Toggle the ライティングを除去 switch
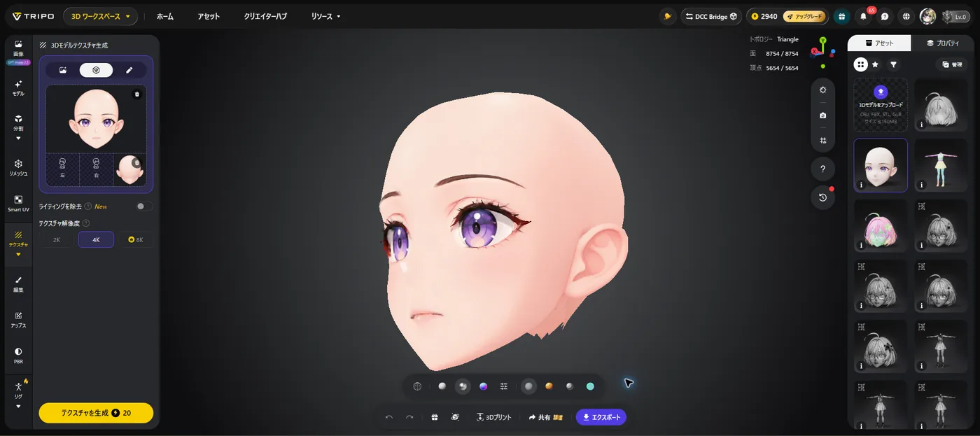 (x=143, y=206)
